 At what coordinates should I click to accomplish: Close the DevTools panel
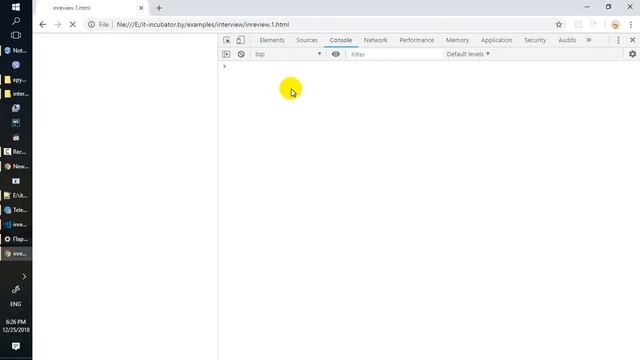(632, 40)
